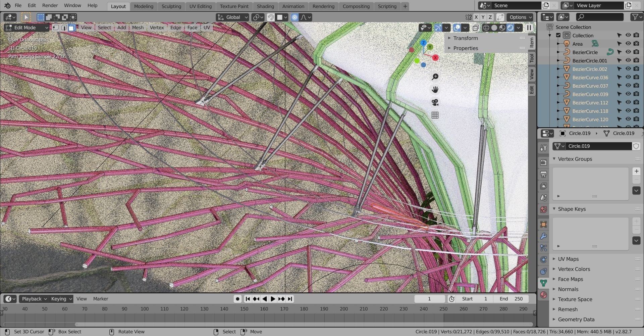Viewport: 644px width, 336px height.
Task: Toggle camera view icon
Action: (435, 102)
